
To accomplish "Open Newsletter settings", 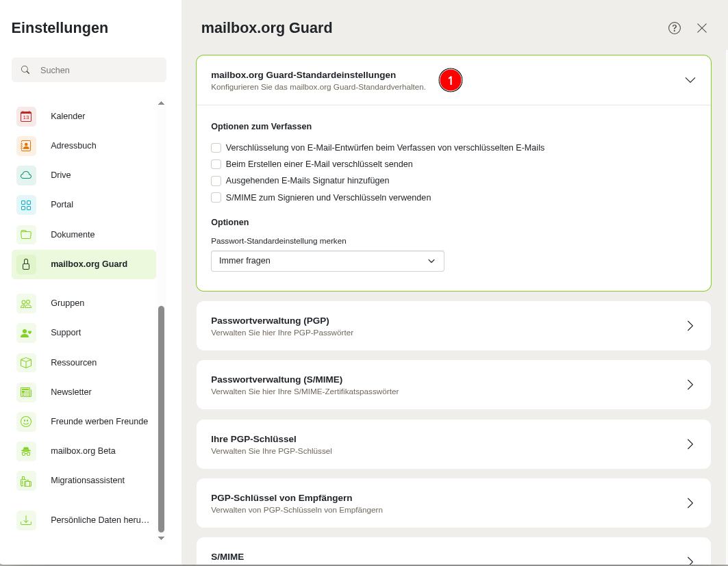I will (84, 392).
